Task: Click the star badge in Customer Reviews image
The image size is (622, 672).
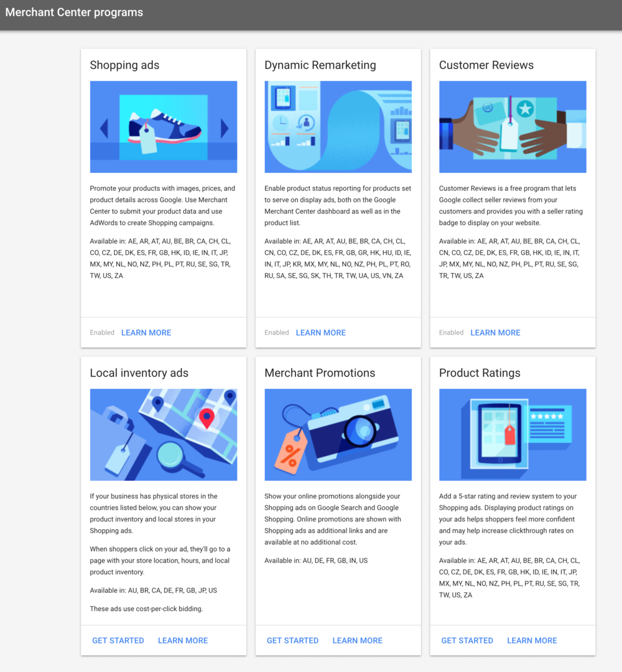Action: coord(525,109)
